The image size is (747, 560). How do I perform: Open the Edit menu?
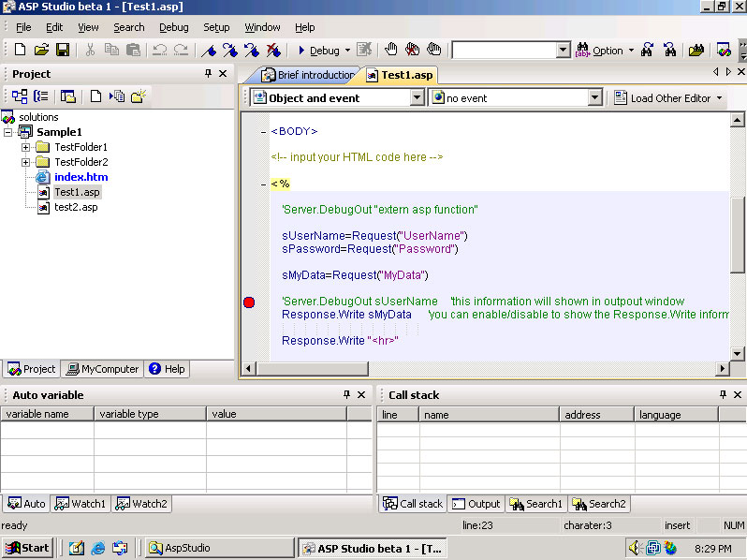(54, 27)
